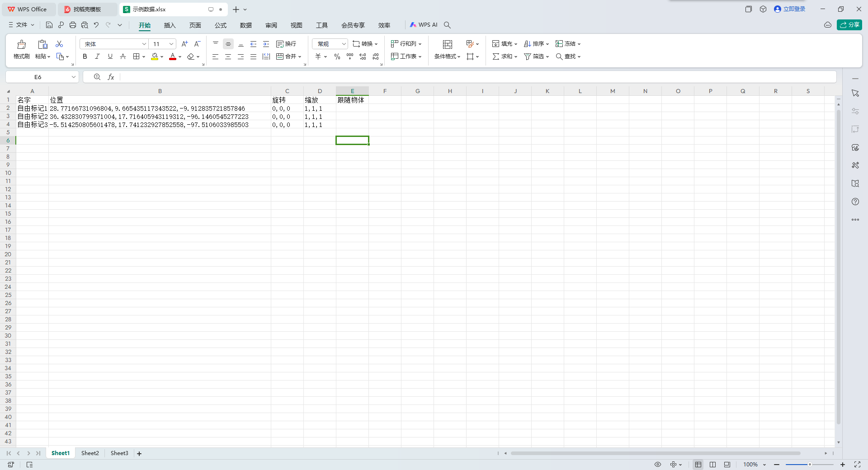The width and height of the screenshot is (868, 470).
Task: Apply the red font color swatch
Action: tap(173, 56)
